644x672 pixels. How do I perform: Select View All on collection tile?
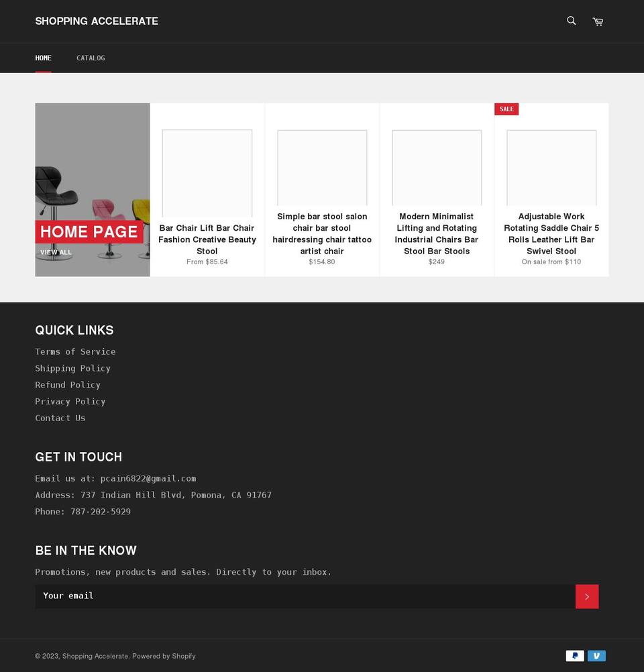(x=56, y=252)
